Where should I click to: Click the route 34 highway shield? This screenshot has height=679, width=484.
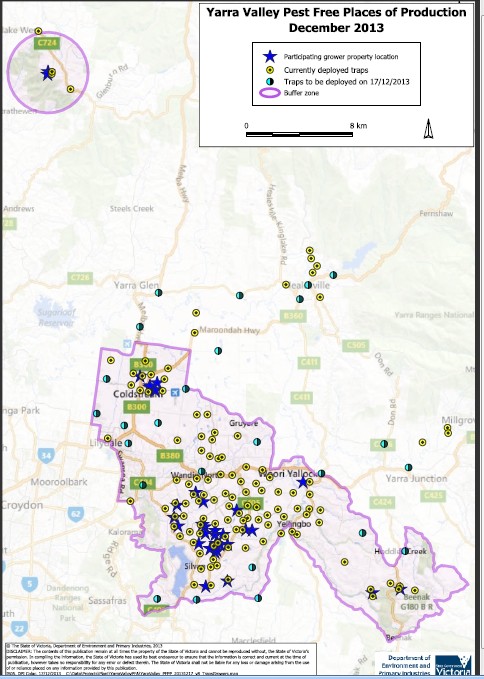46,456
